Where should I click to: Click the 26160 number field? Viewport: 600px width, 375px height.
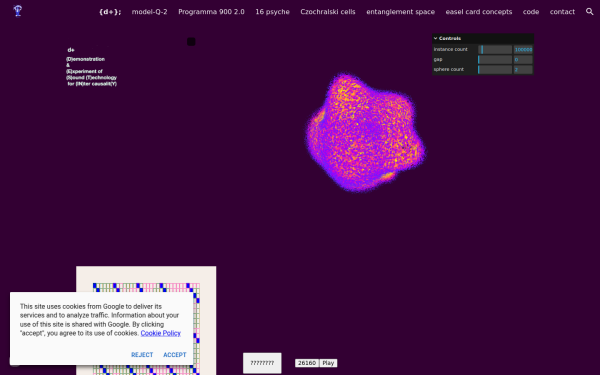point(307,363)
